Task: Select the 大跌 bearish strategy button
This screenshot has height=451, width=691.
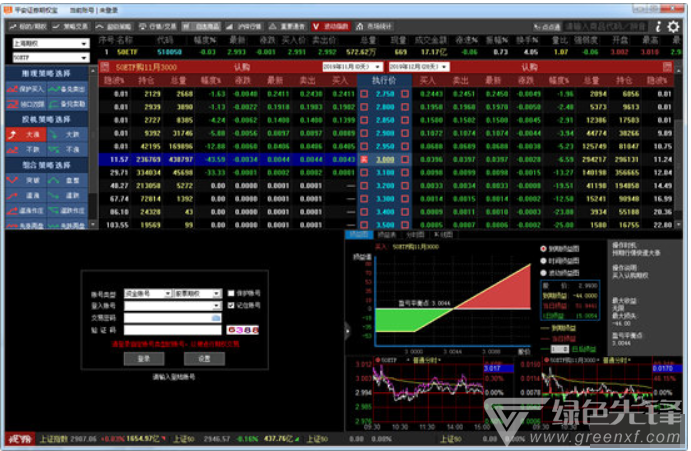Action: [x=67, y=134]
